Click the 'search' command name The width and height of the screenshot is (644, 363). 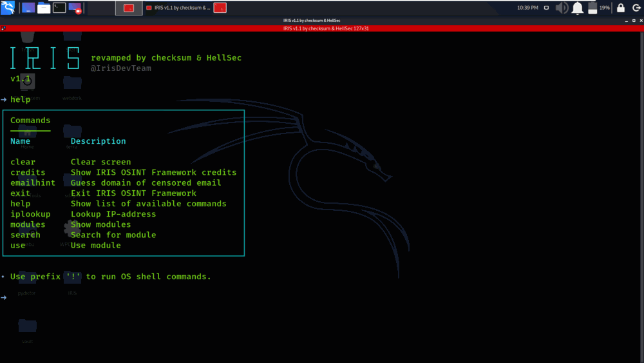point(26,235)
